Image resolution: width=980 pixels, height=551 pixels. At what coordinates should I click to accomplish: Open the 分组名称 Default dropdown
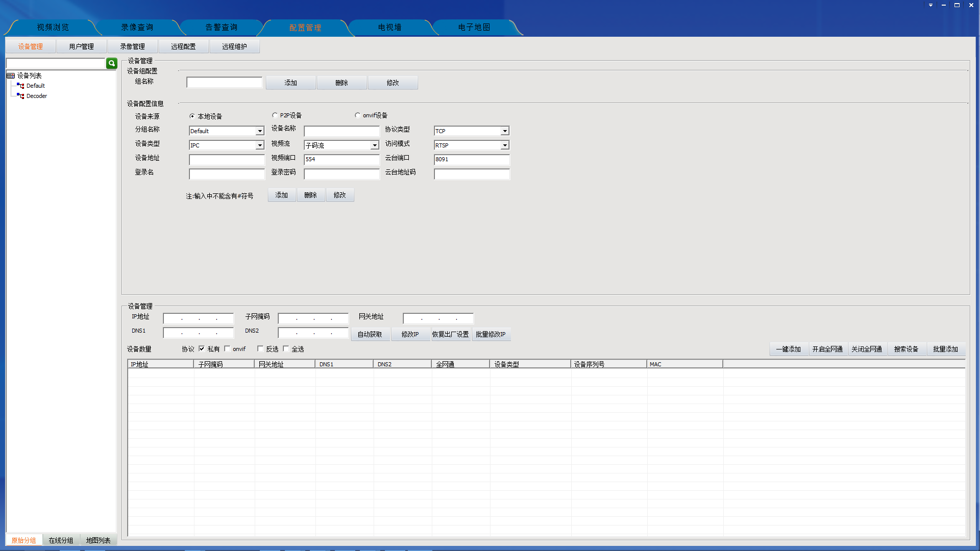259,131
